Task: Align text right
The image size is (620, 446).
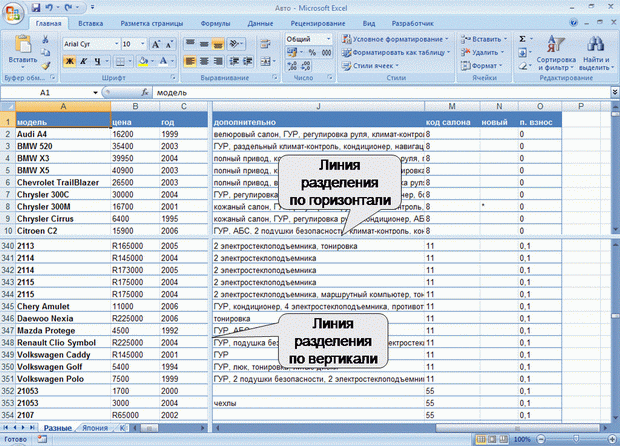Action: [218, 61]
